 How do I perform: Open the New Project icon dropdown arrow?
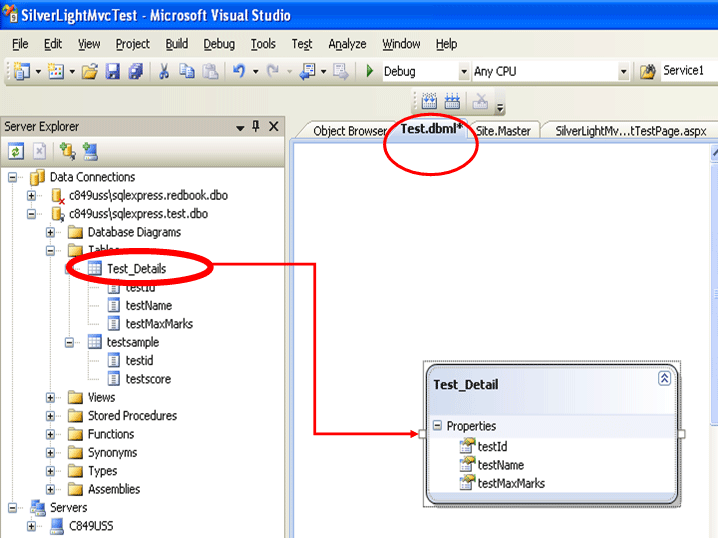pos(38,72)
